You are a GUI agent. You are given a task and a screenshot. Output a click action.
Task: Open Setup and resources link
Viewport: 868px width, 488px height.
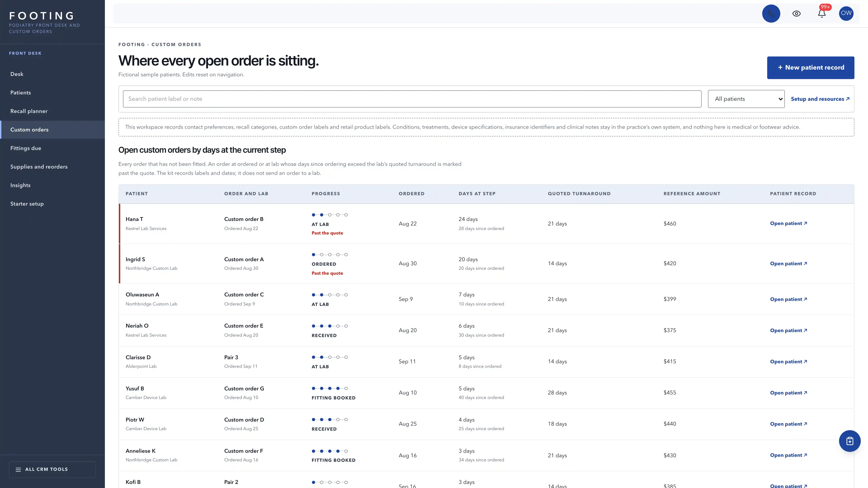(x=820, y=99)
